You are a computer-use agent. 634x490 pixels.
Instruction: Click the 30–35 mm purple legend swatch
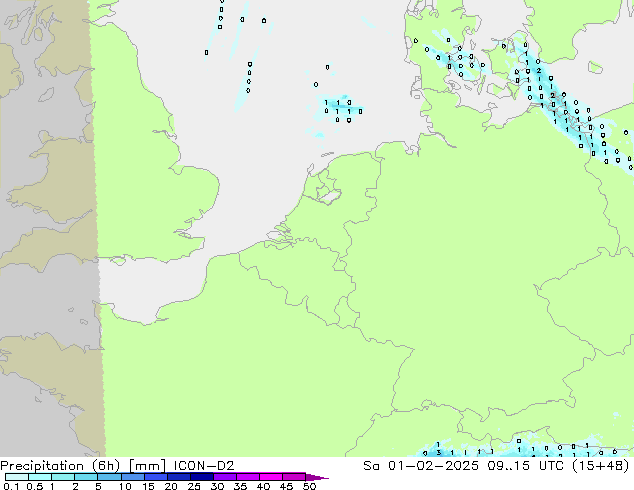coord(225,477)
